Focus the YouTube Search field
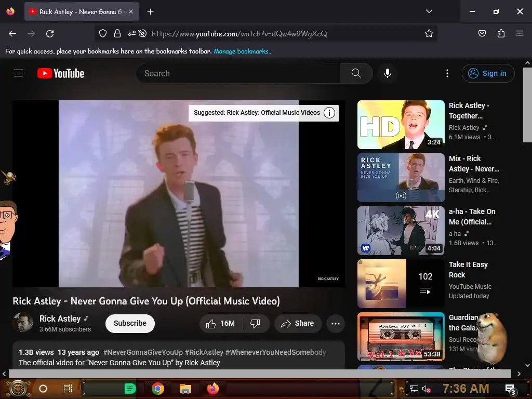The width and height of the screenshot is (532, 399). coord(238,73)
